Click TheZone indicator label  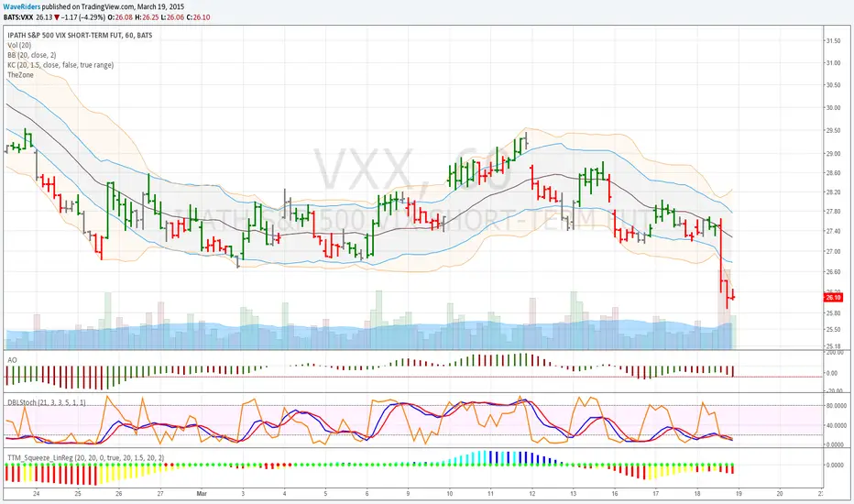point(21,74)
